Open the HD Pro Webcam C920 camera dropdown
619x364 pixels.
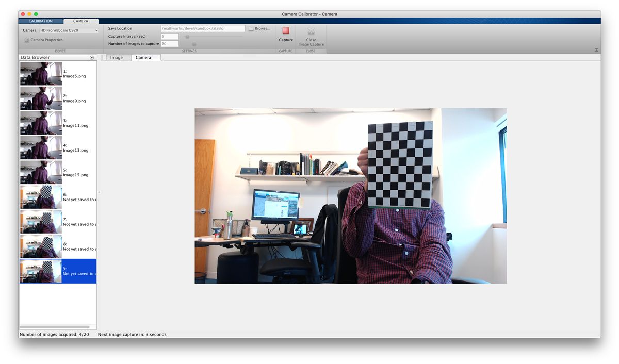coord(69,30)
